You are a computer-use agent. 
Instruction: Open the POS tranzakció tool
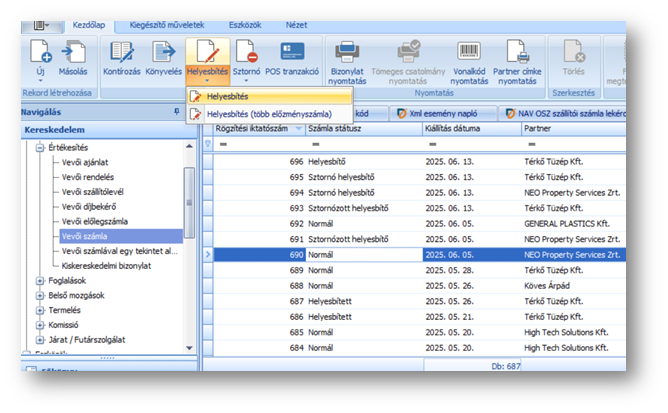[293, 52]
